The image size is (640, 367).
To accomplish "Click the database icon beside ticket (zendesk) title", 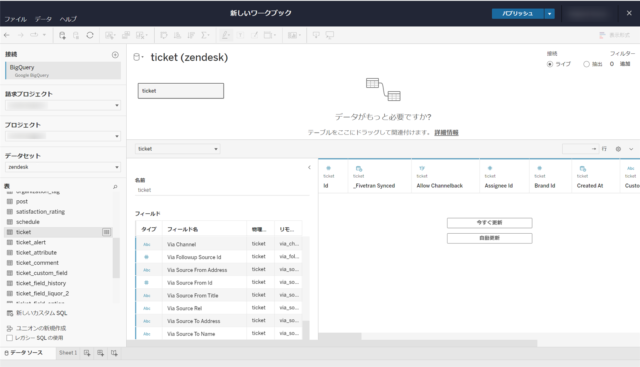I will [137, 57].
